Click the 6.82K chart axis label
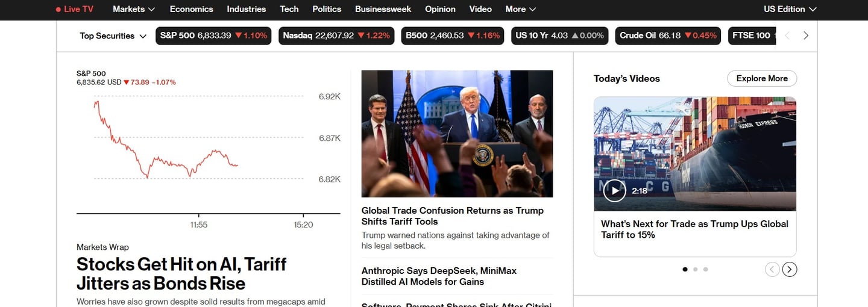 pyautogui.click(x=330, y=179)
